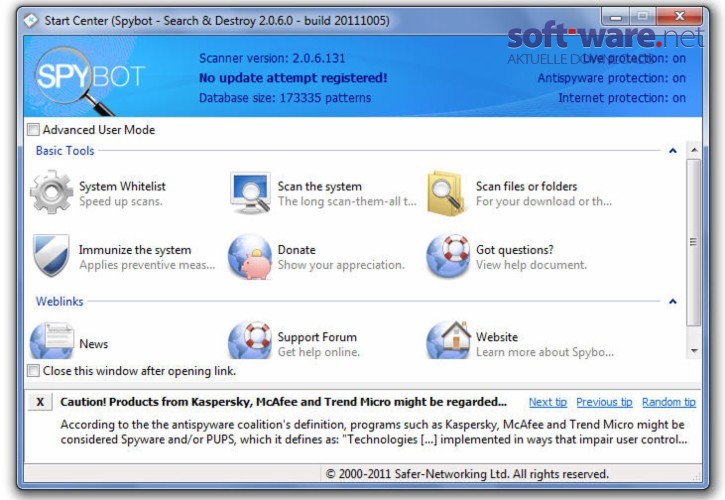Click the Scanner version: 2.0.6.131 text
This screenshot has height=500, width=725.
[272, 58]
